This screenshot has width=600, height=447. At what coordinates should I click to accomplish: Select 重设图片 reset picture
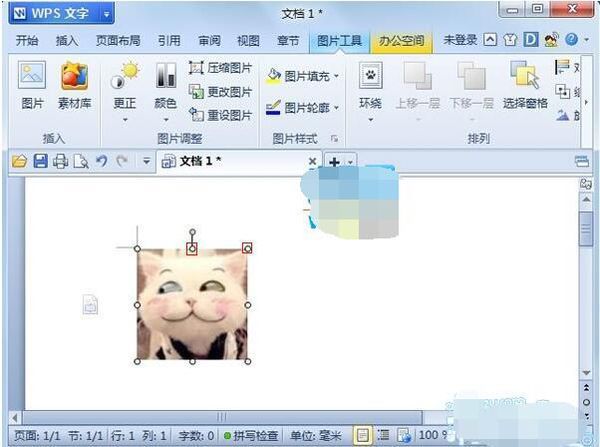point(220,115)
